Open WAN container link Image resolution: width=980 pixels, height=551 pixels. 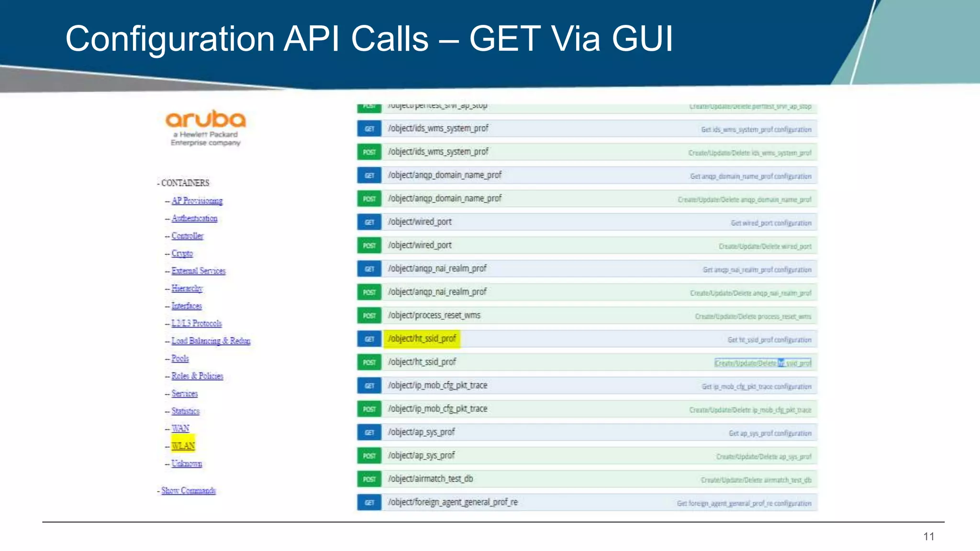pyautogui.click(x=180, y=429)
